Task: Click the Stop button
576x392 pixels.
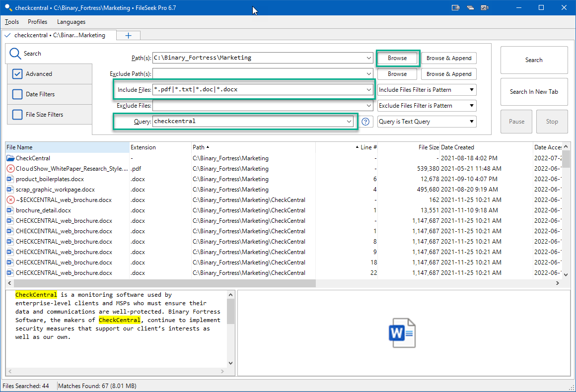Action: tap(552, 122)
